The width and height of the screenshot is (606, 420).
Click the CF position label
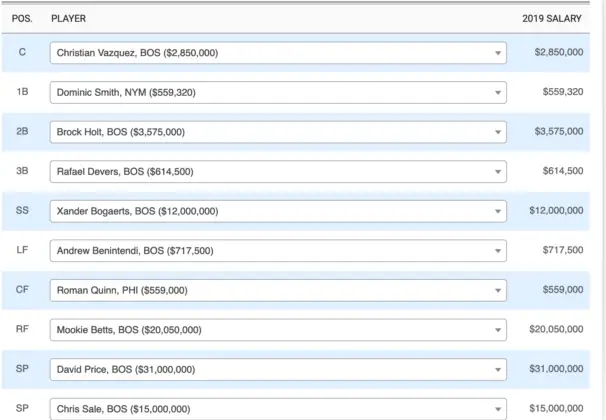(22, 290)
